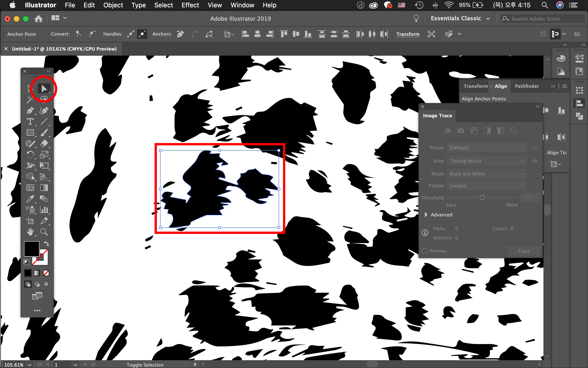The width and height of the screenshot is (588, 368).
Task: Select the Pen tool
Action: [30, 110]
